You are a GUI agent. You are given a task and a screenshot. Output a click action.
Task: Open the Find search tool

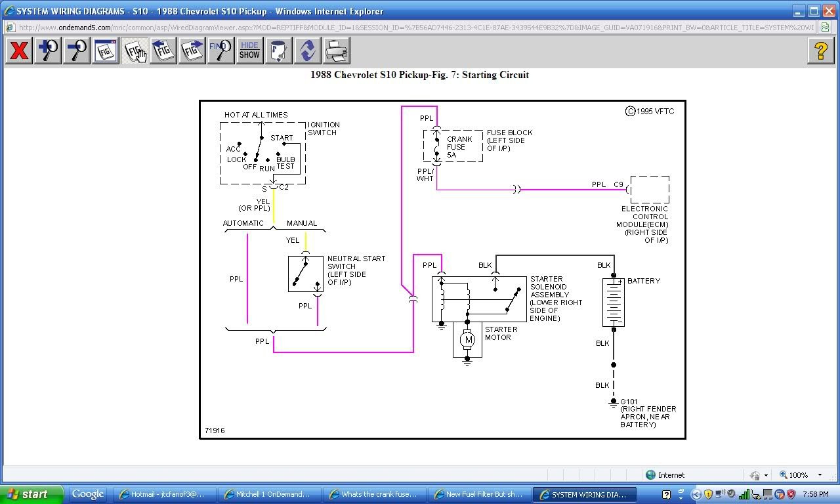(220, 51)
